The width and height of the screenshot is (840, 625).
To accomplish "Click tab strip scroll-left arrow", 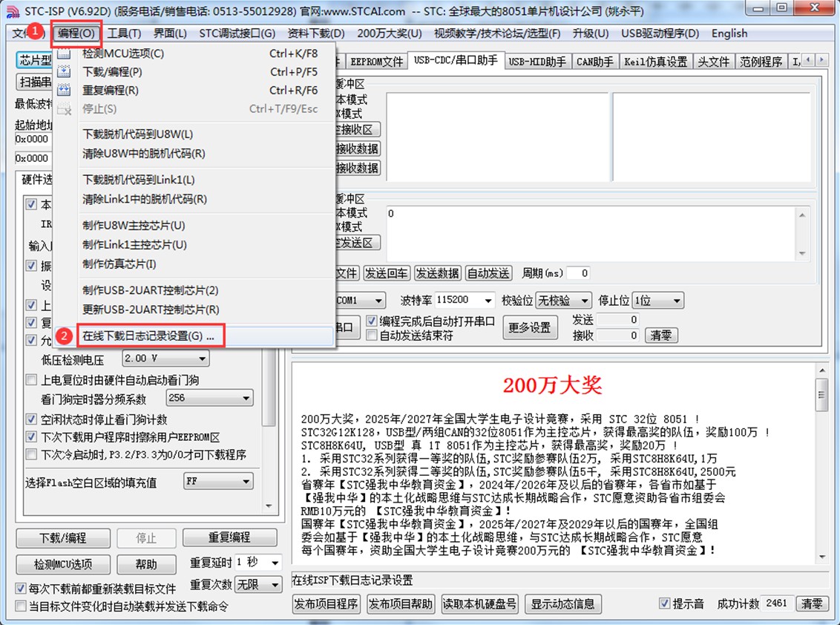I will [x=809, y=61].
